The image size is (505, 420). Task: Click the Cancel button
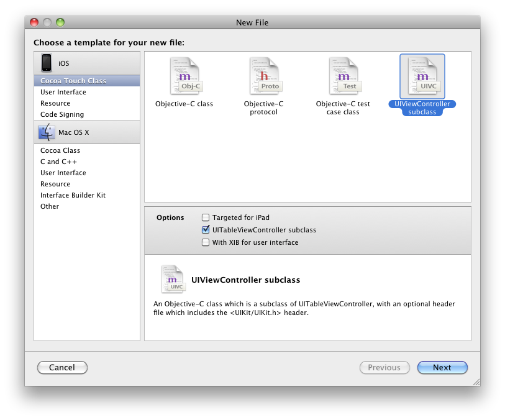62,368
